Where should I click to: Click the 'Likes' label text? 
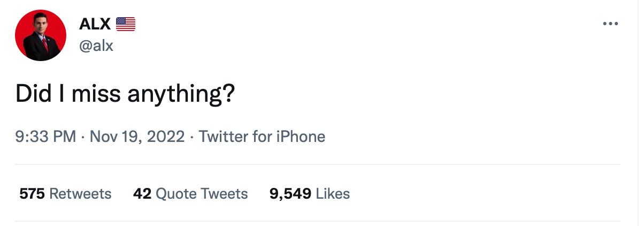333,193
